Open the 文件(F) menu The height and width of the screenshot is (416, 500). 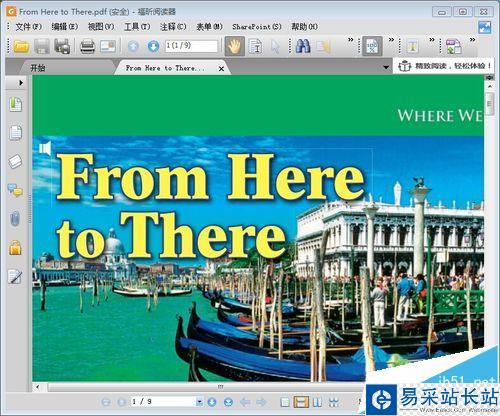tap(29, 27)
